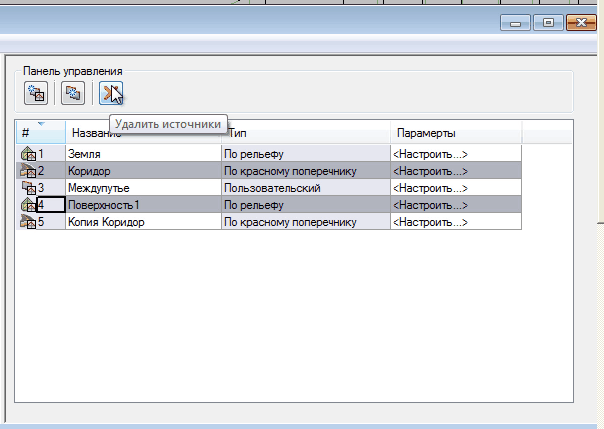
Task: Click the row icon for Земля
Action: click(x=28, y=154)
